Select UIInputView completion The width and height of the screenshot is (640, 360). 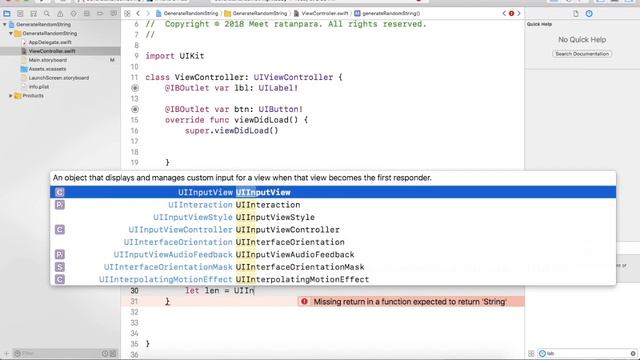(333, 192)
